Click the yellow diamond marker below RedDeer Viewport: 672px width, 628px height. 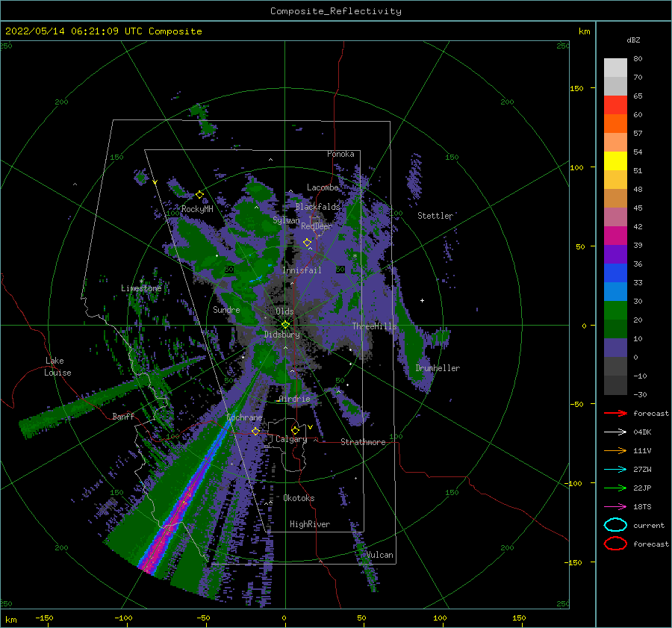(x=307, y=243)
